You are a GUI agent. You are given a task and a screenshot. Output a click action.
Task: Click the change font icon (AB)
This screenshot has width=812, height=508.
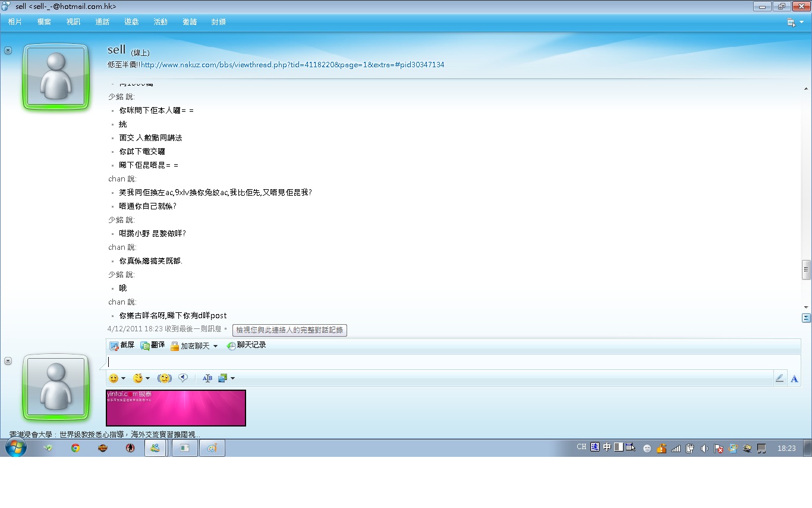tap(207, 378)
